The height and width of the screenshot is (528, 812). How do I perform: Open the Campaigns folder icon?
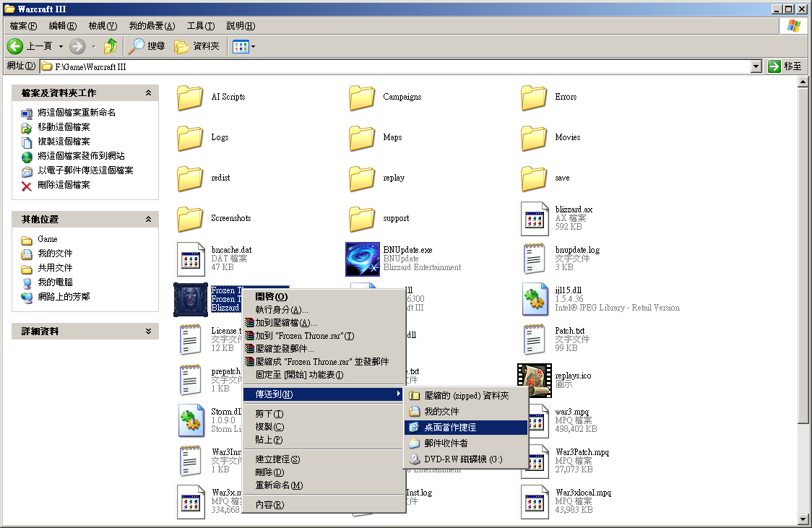363,98
